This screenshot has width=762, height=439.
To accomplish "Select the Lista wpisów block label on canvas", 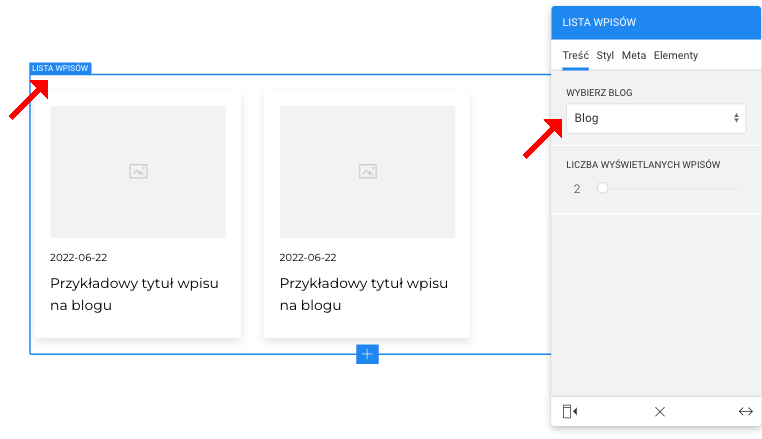I will (x=60, y=69).
